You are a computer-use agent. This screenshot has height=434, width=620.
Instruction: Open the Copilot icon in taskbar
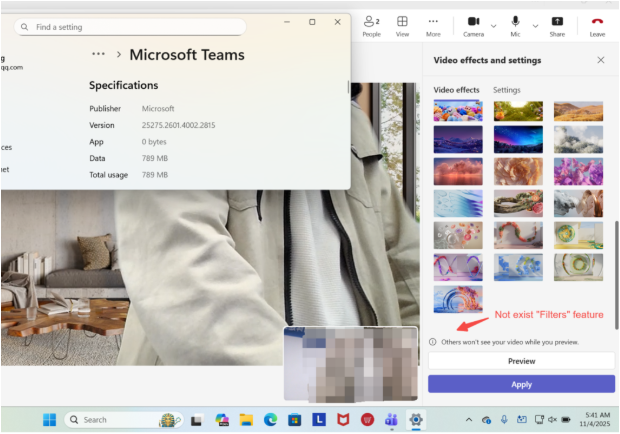click(222, 420)
